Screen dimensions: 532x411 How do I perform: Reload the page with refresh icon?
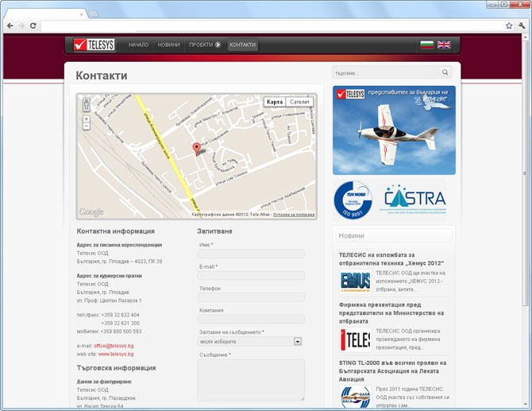tap(33, 25)
